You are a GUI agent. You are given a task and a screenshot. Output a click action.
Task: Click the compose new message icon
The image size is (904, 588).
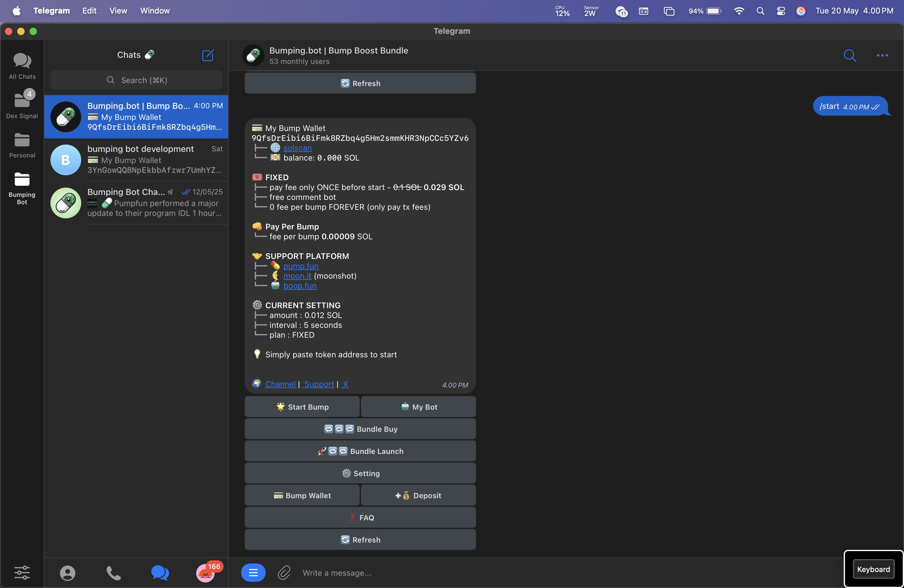(x=208, y=55)
